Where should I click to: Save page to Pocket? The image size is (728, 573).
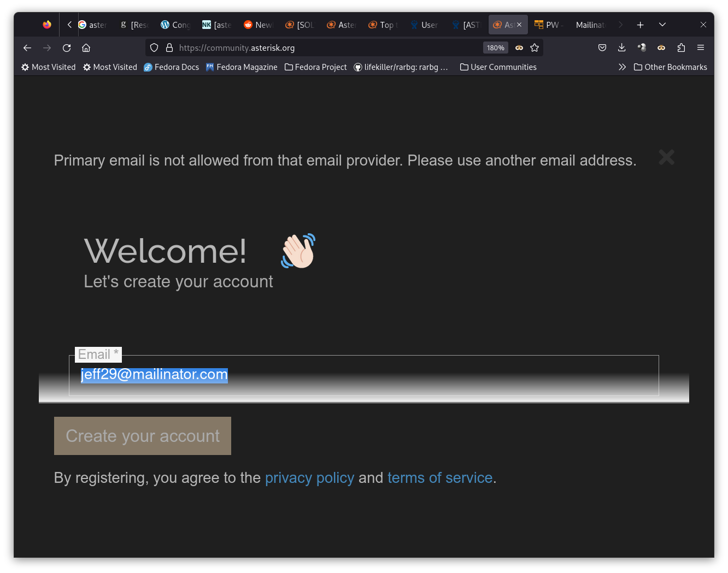[x=602, y=48]
